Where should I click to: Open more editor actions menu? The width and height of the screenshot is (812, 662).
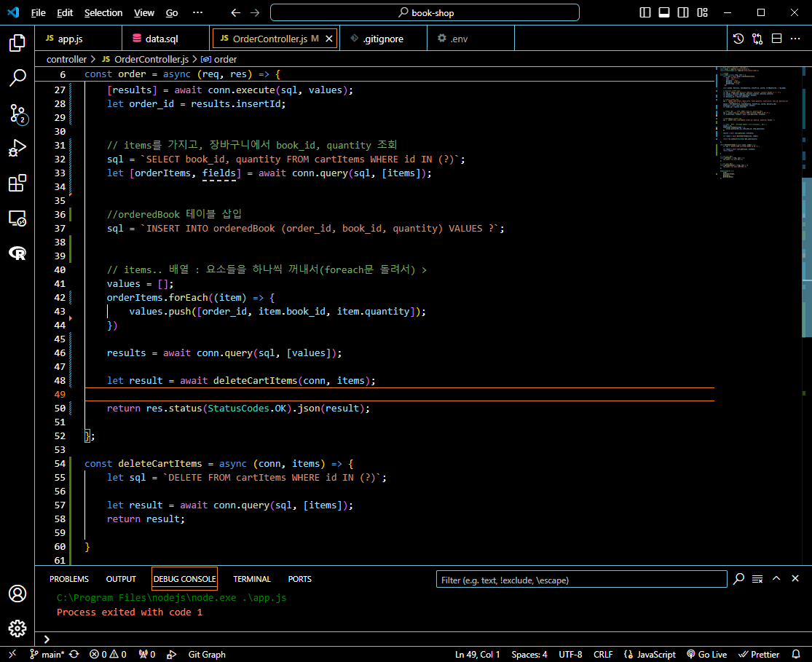pyautogui.click(x=795, y=39)
